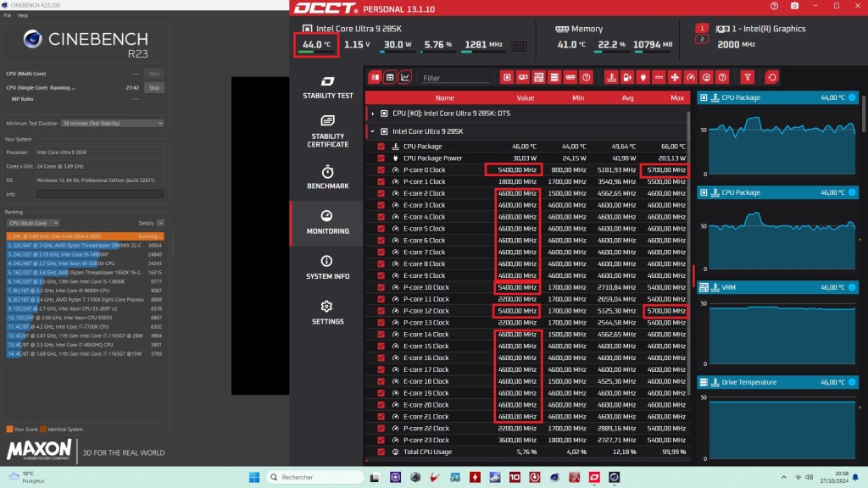Toggle the fan sensor type filter
Screen dimensions: 868x488
[x=675, y=77]
